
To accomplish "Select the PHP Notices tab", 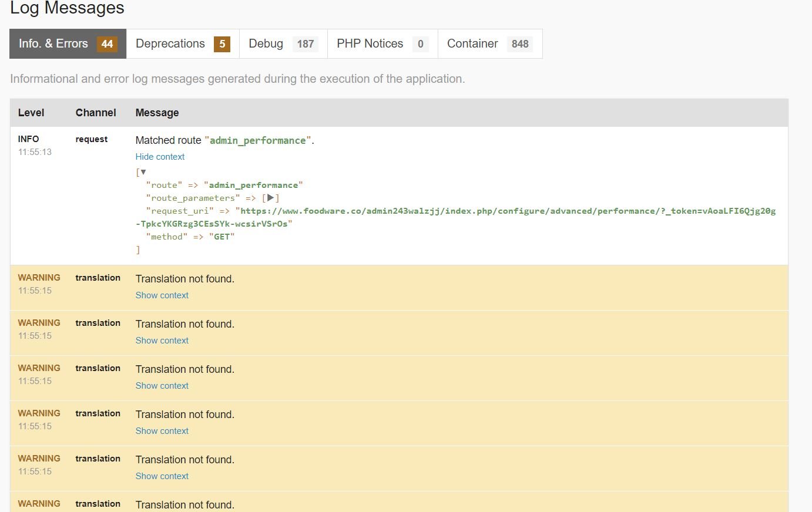I will click(x=382, y=44).
